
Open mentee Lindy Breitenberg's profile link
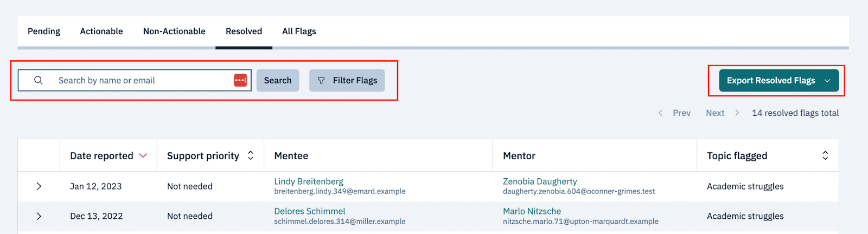tap(309, 181)
